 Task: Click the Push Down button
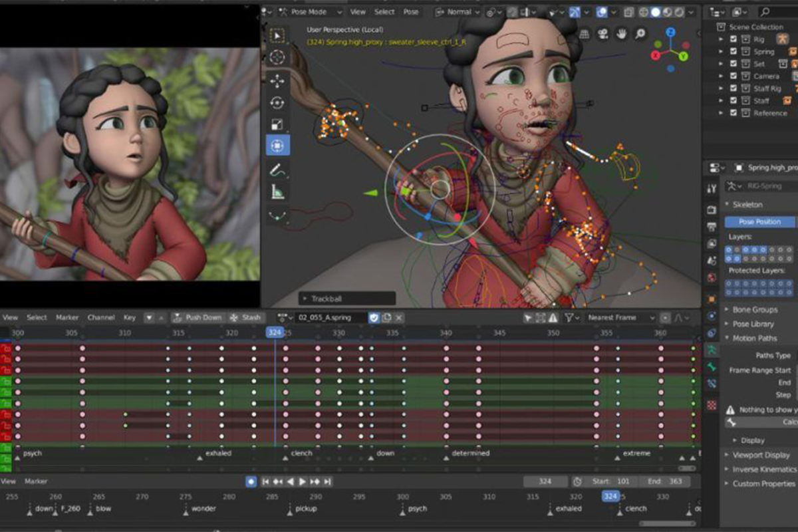[x=197, y=318]
